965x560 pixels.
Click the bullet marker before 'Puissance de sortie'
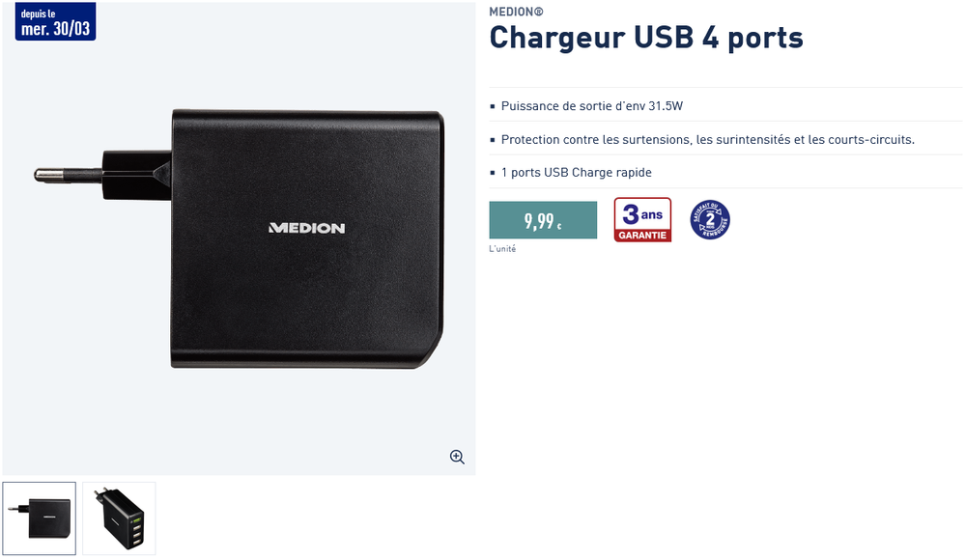493,106
